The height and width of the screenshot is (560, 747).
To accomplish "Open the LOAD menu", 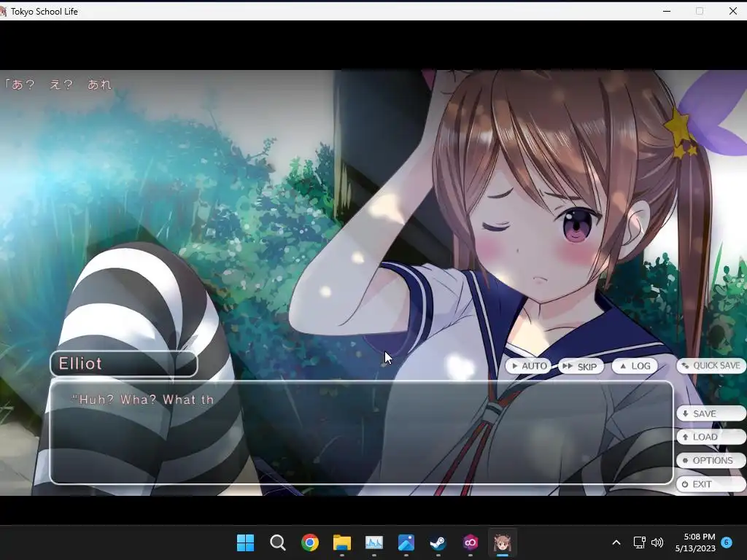I will pyautogui.click(x=711, y=437).
